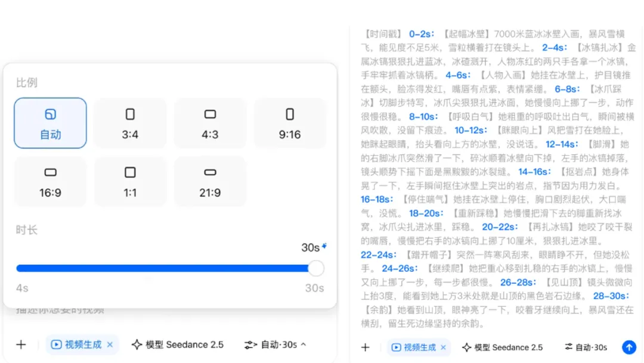This screenshot has width=644, height=363.
Task: Open the 模型 Seedance 2.5 selector in left panel
Action: (178, 345)
